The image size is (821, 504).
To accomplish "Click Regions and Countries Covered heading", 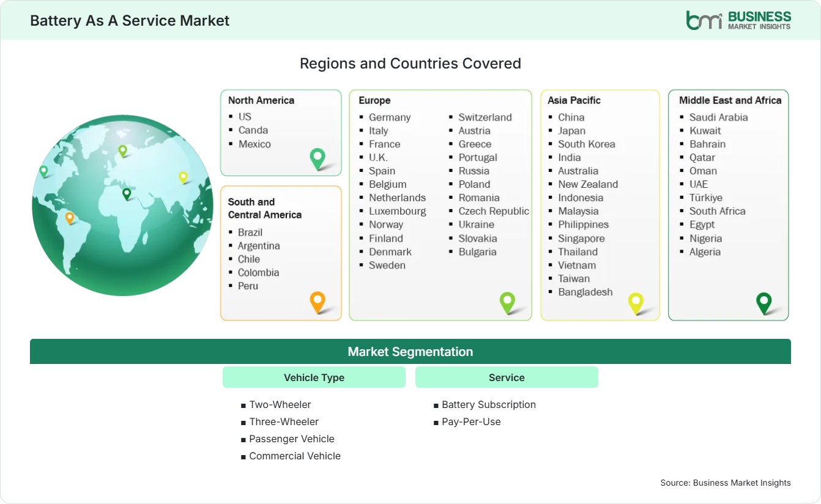I will tap(410, 63).
